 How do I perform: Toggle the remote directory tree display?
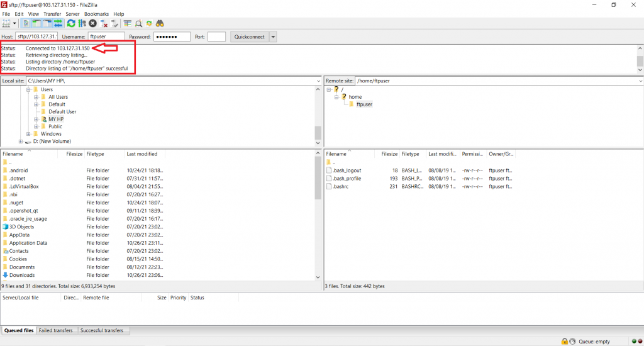point(47,23)
